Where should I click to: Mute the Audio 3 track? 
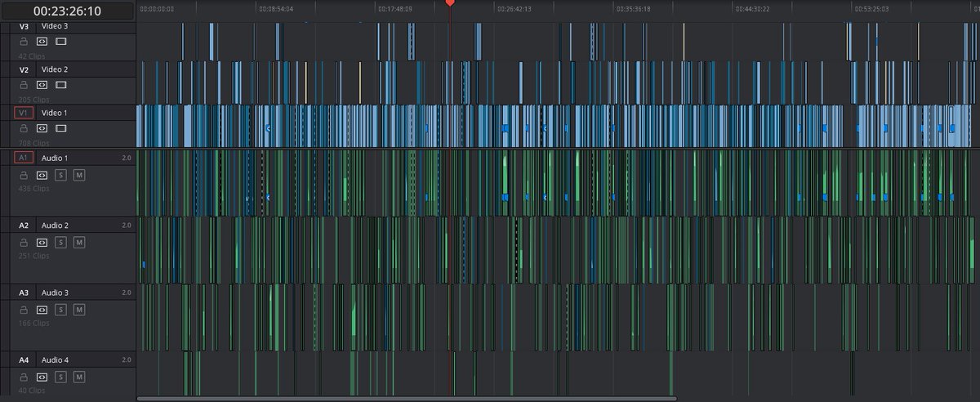click(79, 310)
